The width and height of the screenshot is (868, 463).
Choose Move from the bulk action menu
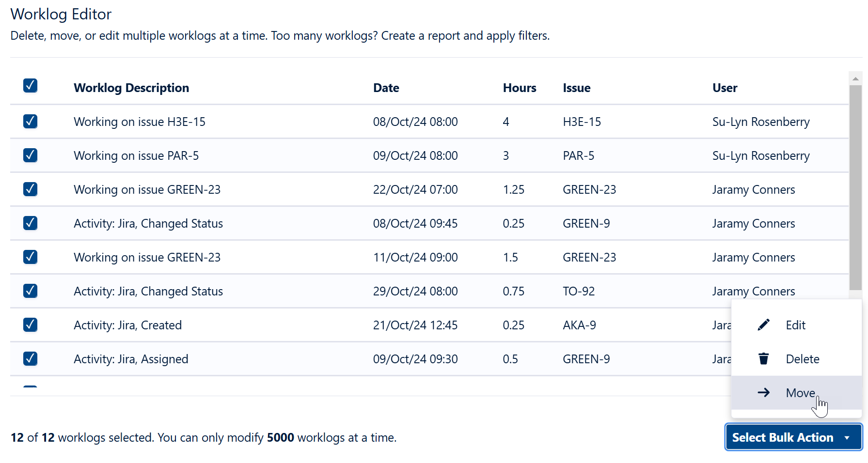[x=800, y=392]
